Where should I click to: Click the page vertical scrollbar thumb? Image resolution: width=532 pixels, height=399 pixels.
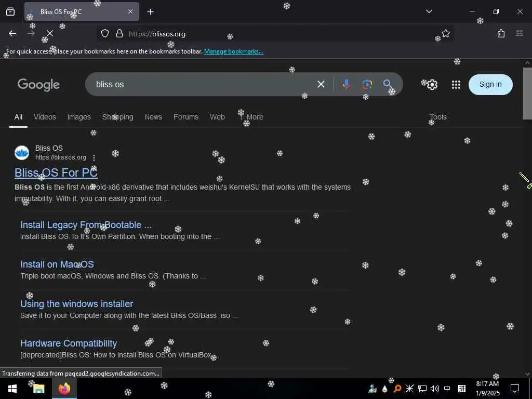pyautogui.click(x=527, y=94)
